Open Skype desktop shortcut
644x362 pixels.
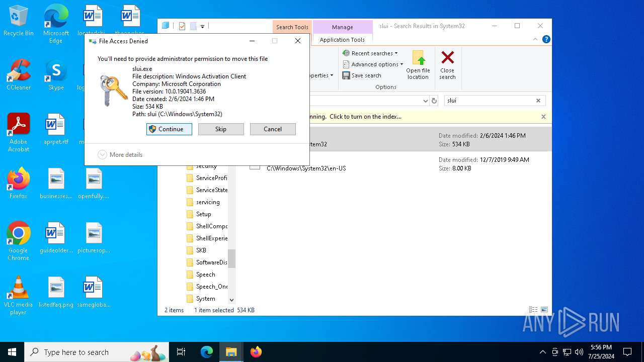(56, 75)
